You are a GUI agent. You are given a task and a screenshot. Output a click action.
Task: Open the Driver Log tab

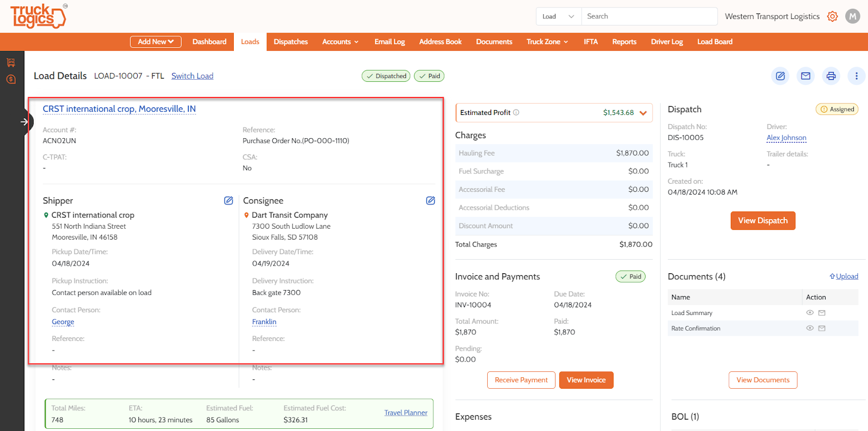(x=667, y=42)
